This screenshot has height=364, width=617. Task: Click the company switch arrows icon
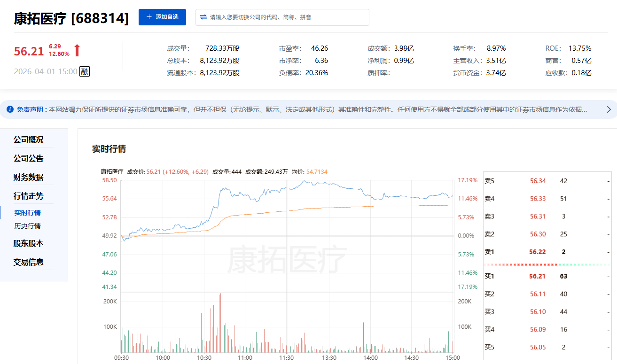point(203,17)
